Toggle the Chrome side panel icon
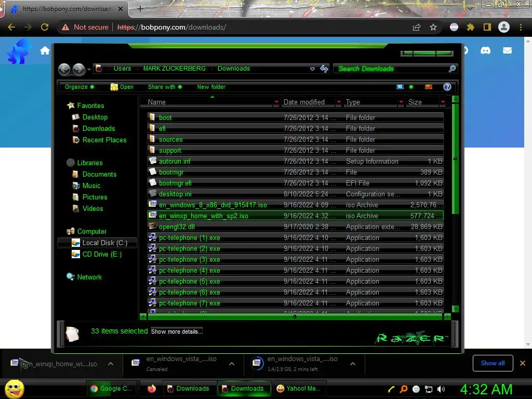This screenshot has height=399, width=532. click(x=487, y=27)
